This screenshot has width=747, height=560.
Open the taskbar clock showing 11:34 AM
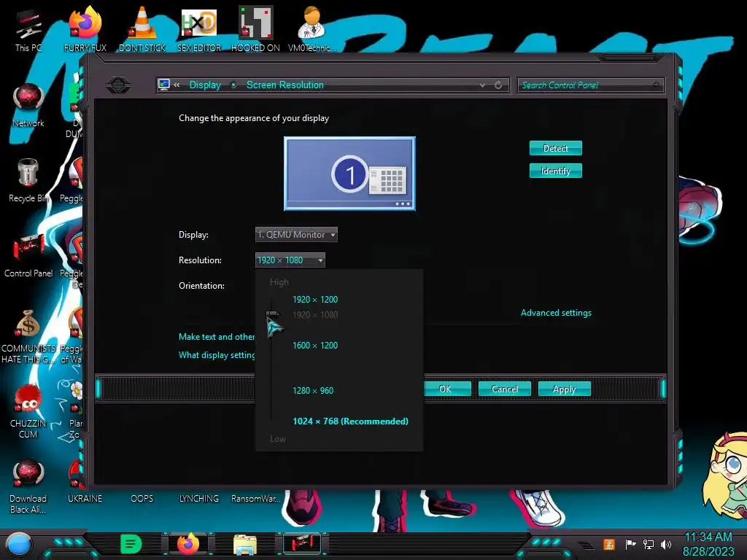click(x=708, y=544)
